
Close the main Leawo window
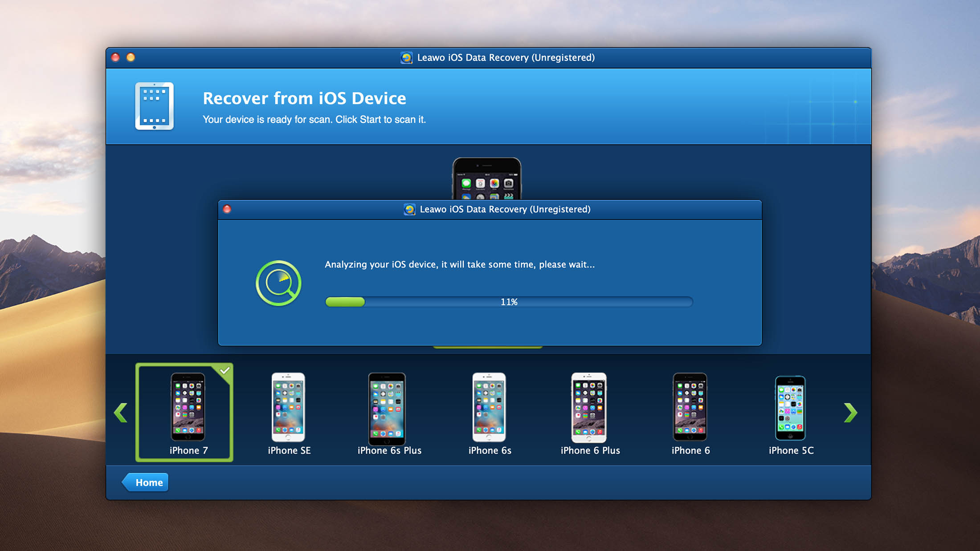tap(115, 57)
